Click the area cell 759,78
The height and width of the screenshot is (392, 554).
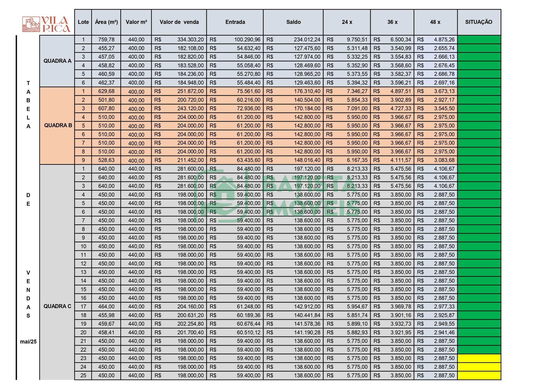[x=106, y=40]
